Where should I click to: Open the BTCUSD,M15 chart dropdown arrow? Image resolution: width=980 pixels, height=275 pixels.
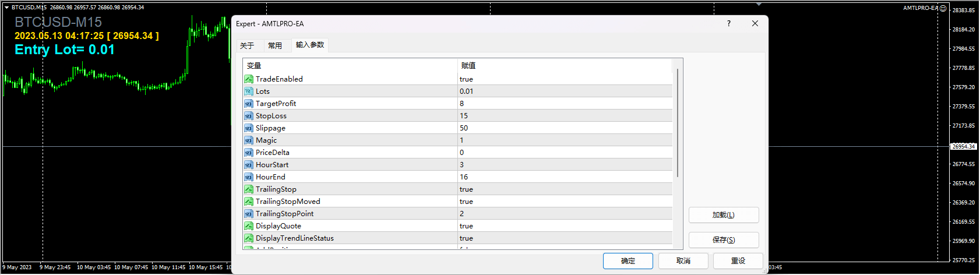click(x=6, y=8)
